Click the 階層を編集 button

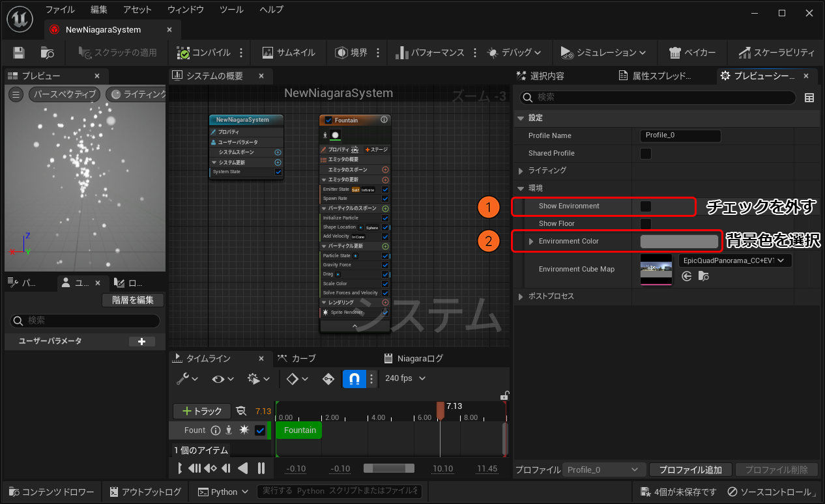click(133, 300)
